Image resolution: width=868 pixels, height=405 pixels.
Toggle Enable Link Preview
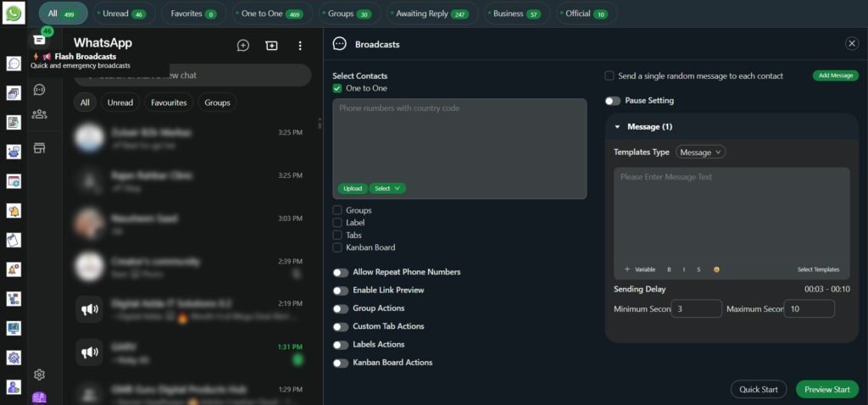pyautogui.click(x=341, y=291)
